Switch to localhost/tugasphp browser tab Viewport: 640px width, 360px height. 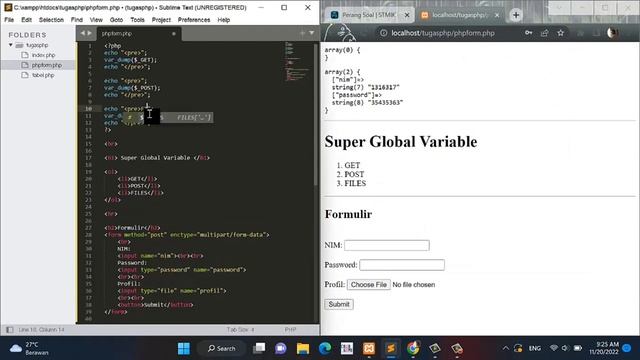(x=460, y=15)
